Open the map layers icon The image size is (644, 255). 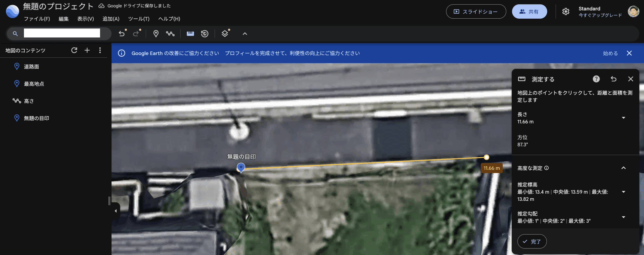[x=225, y=34]
